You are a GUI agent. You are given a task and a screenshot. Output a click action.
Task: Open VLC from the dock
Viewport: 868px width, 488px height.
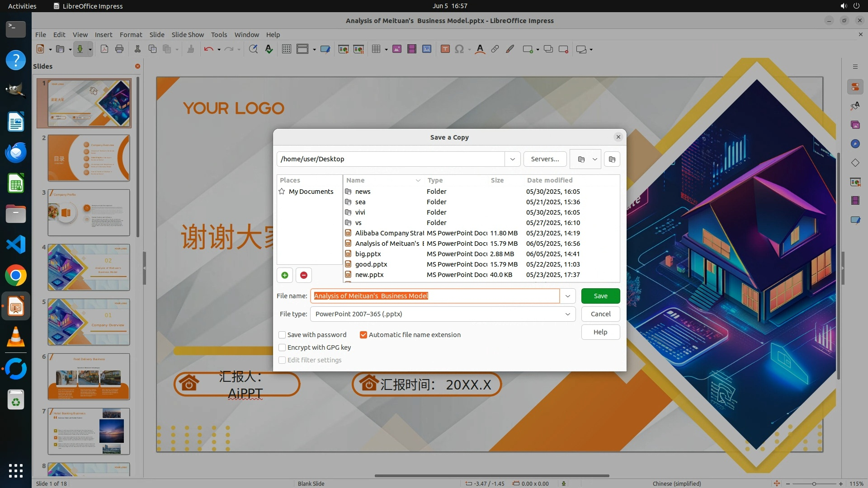tap(16, 337)
